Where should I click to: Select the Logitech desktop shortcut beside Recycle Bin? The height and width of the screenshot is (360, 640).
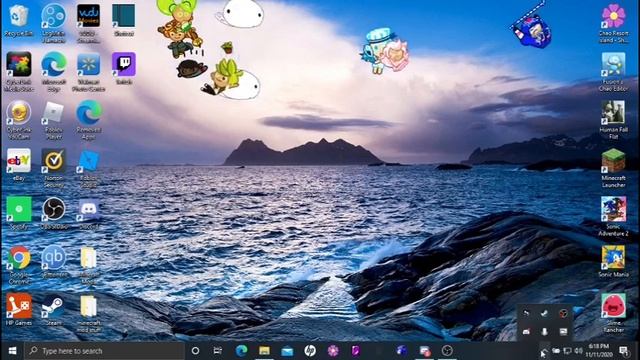point(53,23)
